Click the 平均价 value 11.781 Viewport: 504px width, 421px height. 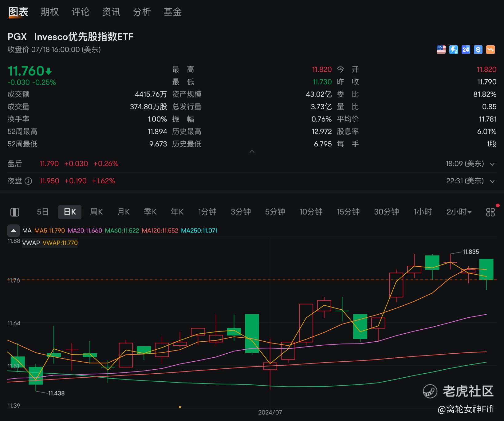pyautogui.click(x=488, y=119)
